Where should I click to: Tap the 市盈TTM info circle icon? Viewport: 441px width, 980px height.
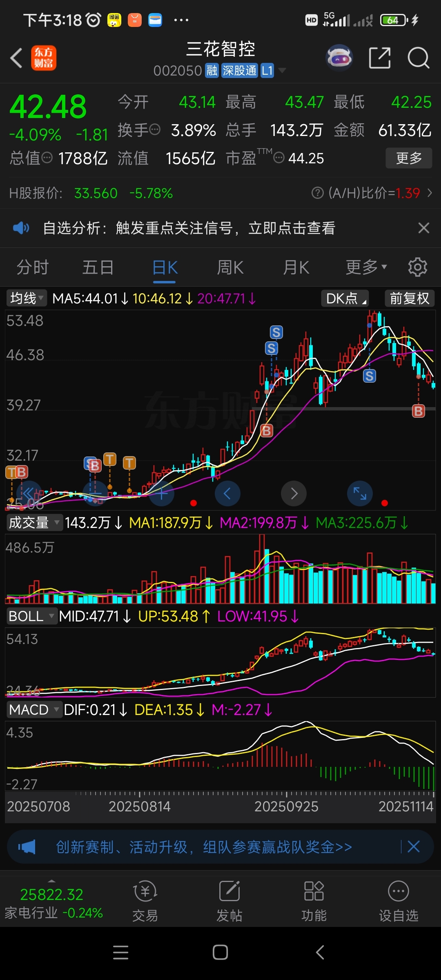(278, 158)
